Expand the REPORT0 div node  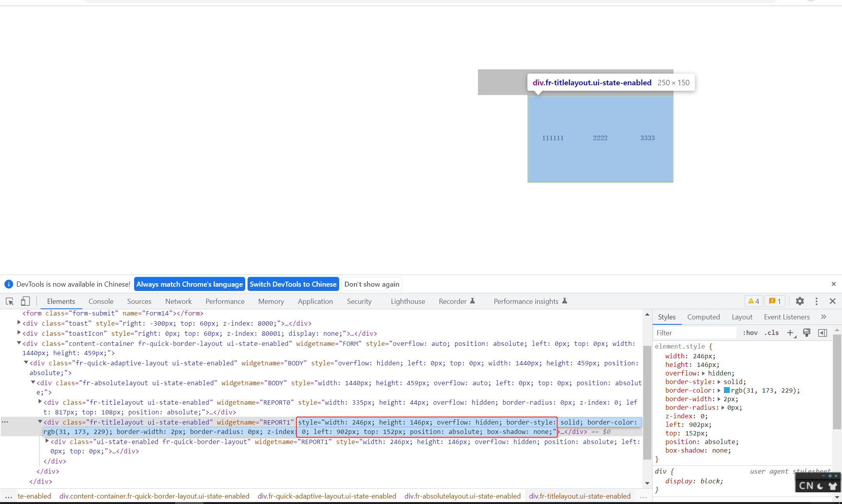click(40, 402)
